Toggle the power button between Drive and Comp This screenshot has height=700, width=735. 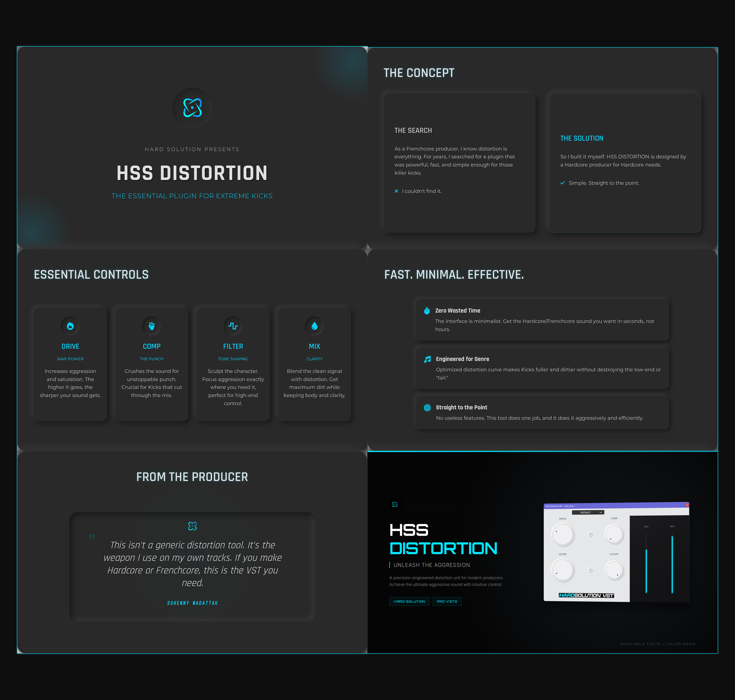point(590,535)
